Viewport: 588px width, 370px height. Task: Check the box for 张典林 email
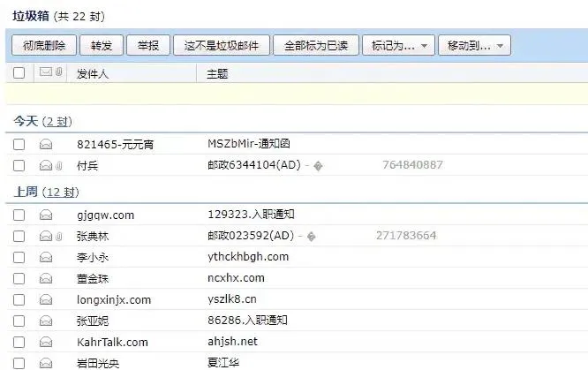point(19,236)
